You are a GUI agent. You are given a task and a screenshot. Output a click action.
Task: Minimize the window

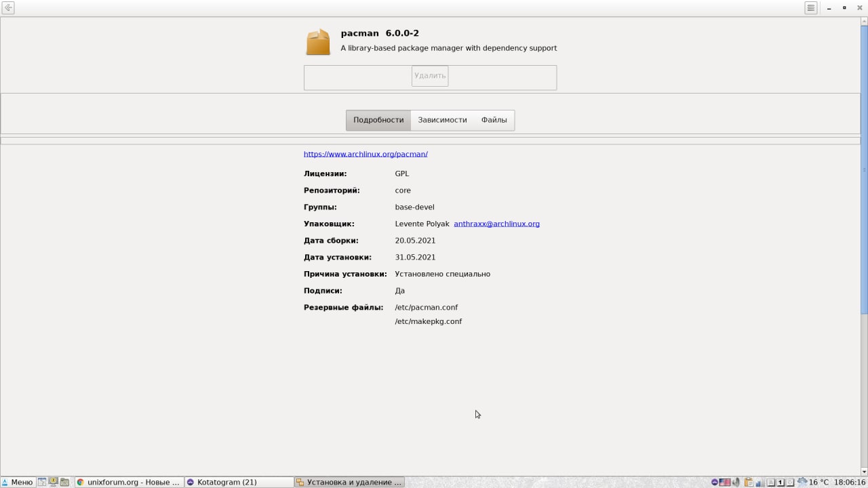[x=830, y=8]
